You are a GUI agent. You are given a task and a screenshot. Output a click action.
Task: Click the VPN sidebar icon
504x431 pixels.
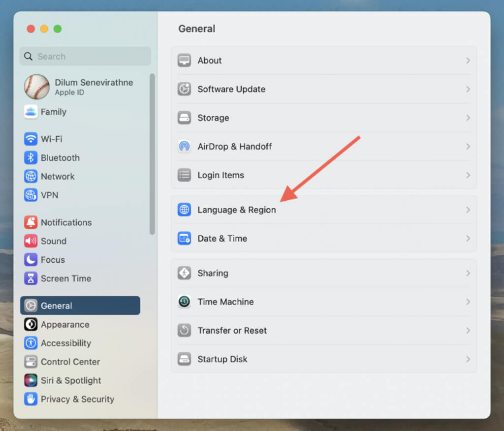click(31, 195)
